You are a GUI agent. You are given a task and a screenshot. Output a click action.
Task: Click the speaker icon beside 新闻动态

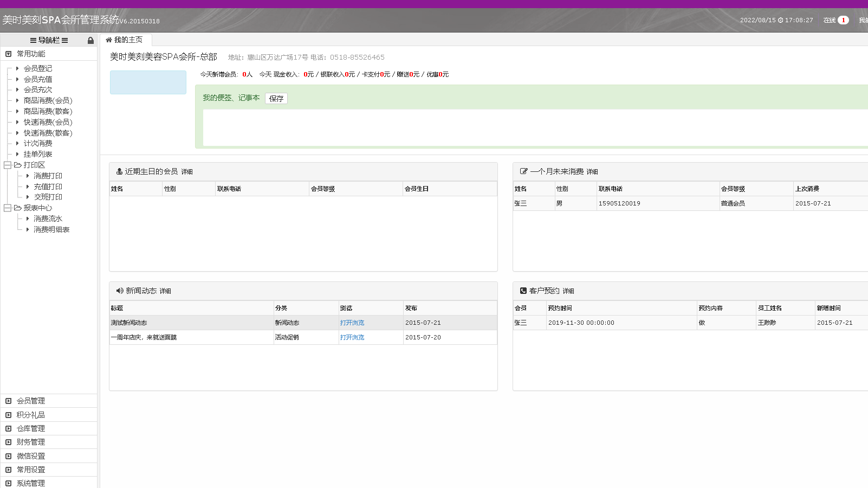(x=120, y=291)
